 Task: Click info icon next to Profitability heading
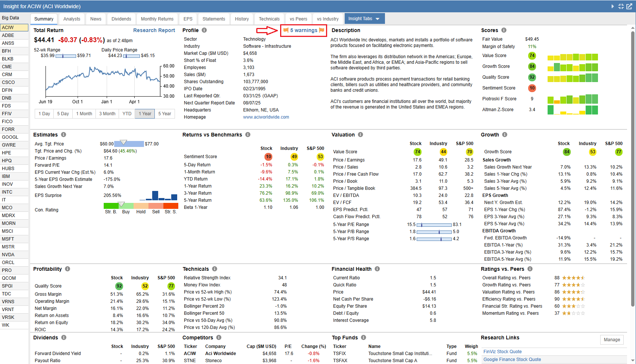(x=68, y=269)
